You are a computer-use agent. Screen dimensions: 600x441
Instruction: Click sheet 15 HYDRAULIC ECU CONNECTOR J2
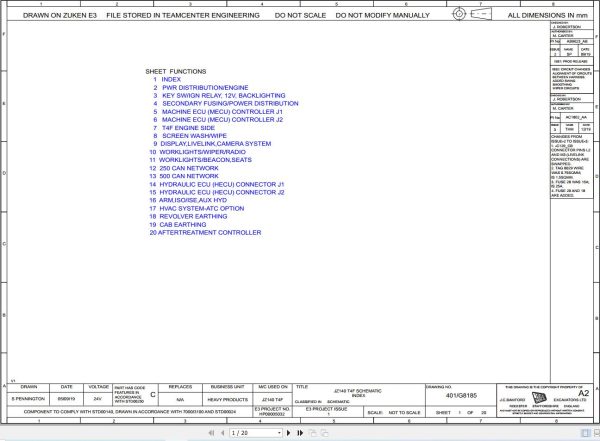point(217,192)
